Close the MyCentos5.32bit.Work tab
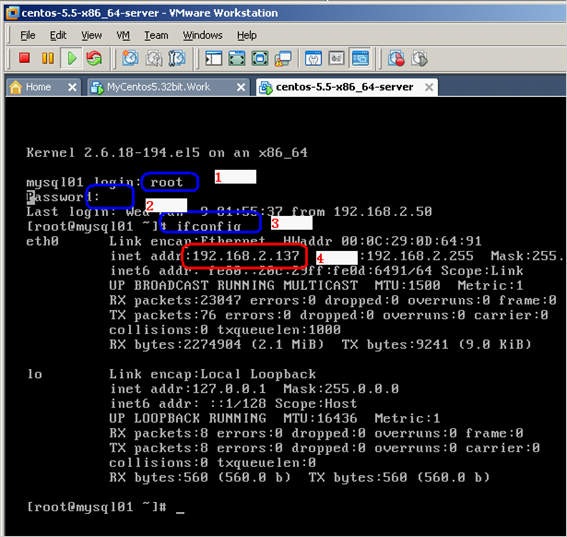This screenshot has width=567, height=537. 241,87
